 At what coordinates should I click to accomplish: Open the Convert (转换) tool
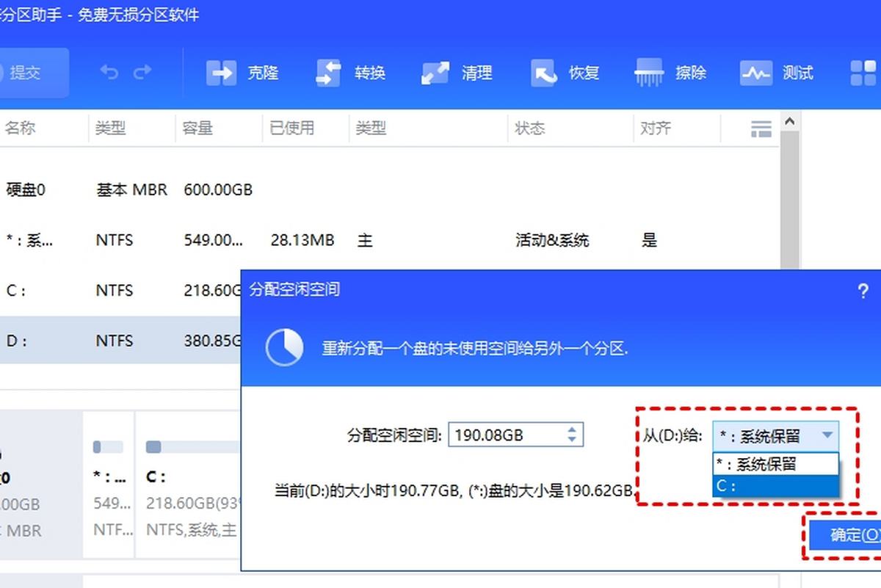(x=328, y=73)
